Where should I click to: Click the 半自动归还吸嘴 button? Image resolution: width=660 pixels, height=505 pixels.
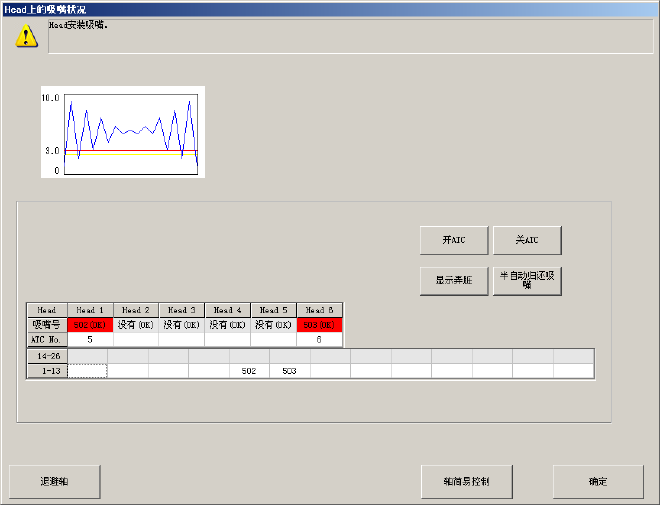[x=527, y=281]
